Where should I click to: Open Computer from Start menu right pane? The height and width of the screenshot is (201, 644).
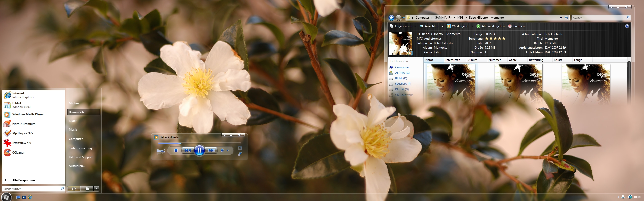tap(76, 139)
